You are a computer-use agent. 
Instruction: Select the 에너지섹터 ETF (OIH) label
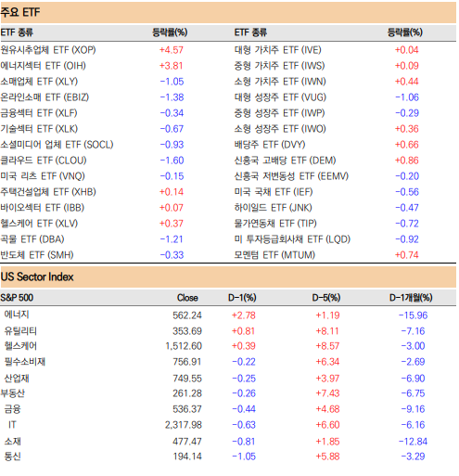[43, 66]
